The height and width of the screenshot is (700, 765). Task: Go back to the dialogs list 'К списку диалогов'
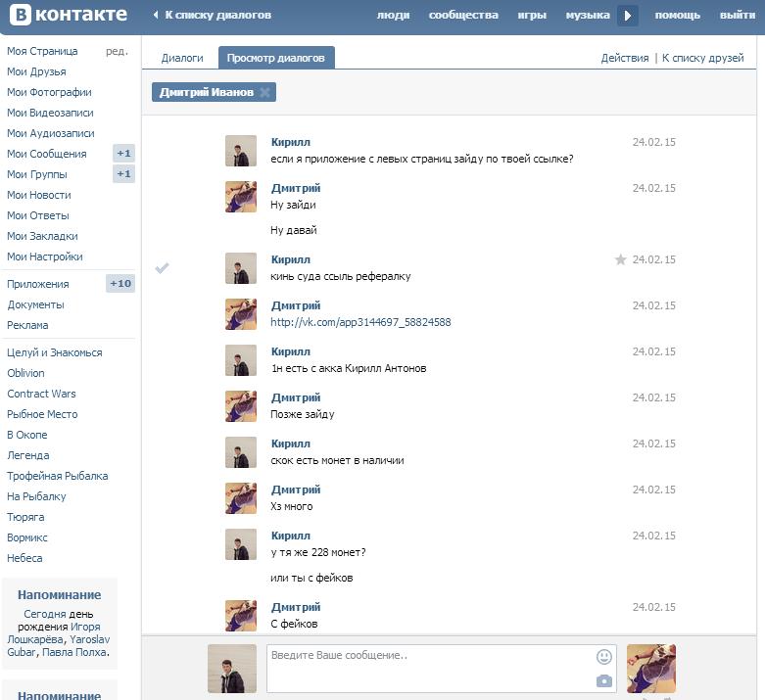213,15
